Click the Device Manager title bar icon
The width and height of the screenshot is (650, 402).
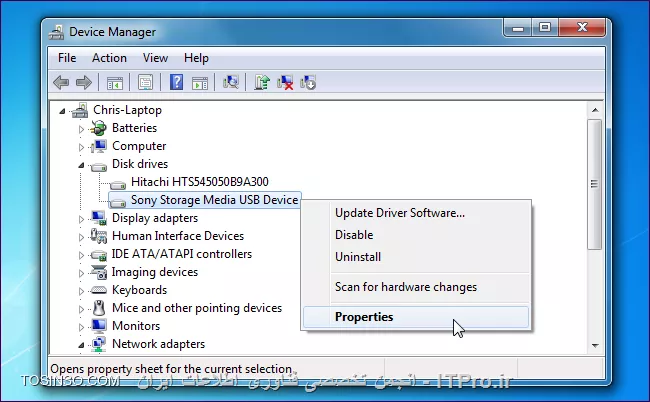pyautogui.click(x=56, y=32)
